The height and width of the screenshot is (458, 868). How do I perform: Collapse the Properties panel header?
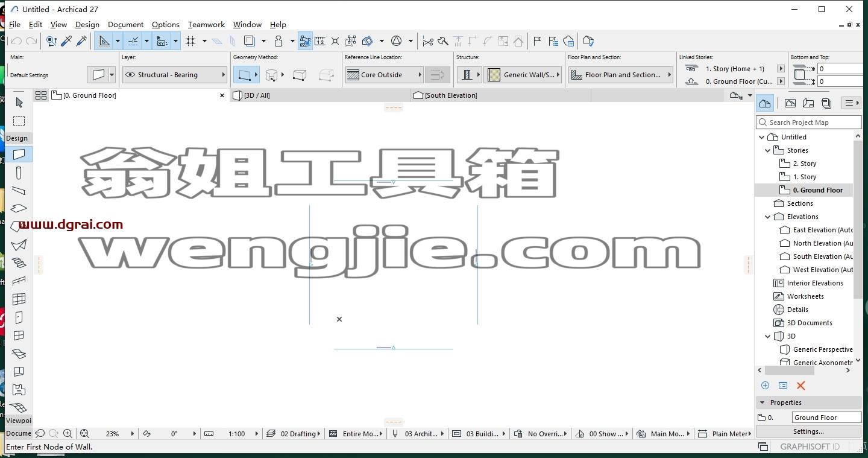[x=808, y=402]
